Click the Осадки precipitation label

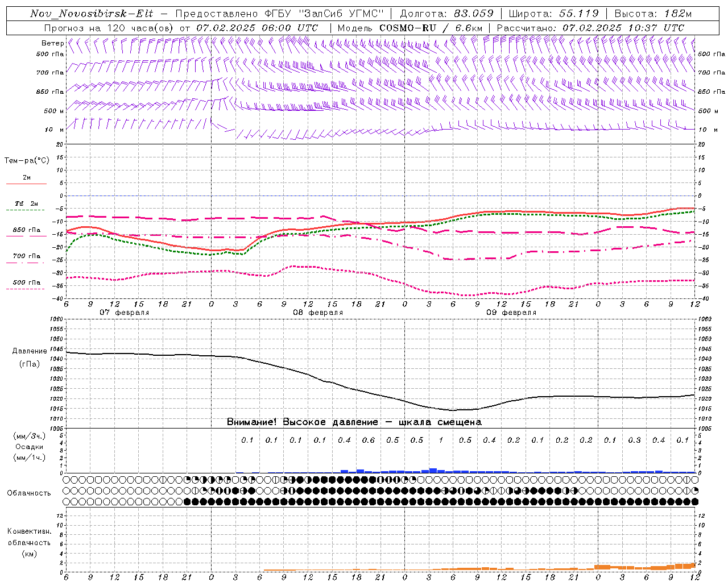click(29, 447)
